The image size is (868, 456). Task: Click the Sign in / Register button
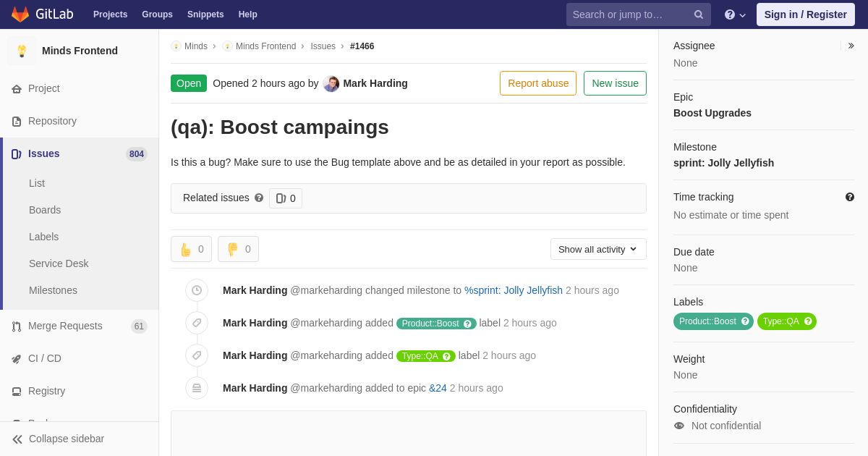806,14
